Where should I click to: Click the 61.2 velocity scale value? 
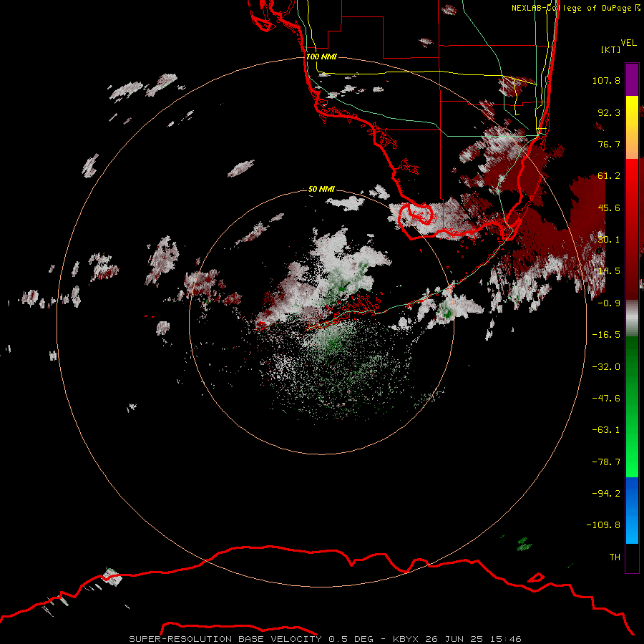(x=609, y=176)
